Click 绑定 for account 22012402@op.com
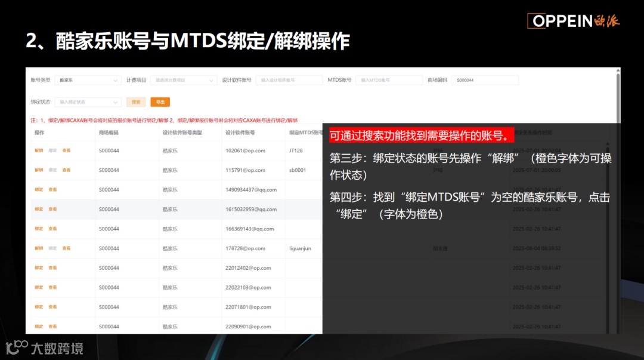Image resolution: width=644 pixels, height=360 pixels. click(39, 268)
